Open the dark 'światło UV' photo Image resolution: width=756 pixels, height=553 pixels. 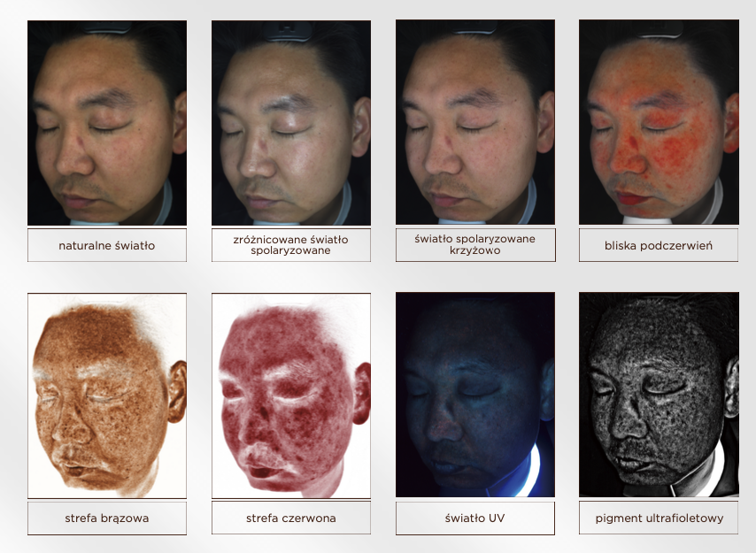pyautogui.click(x=474, y=395)
